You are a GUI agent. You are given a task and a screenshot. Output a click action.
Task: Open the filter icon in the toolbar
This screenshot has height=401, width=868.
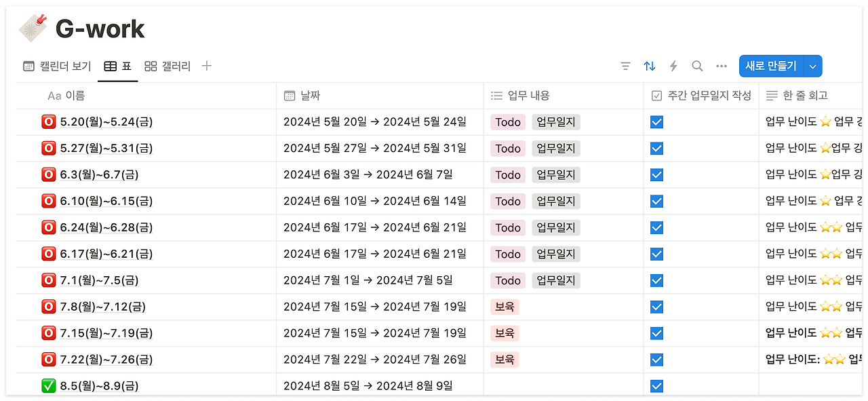(x=625, y=66)
